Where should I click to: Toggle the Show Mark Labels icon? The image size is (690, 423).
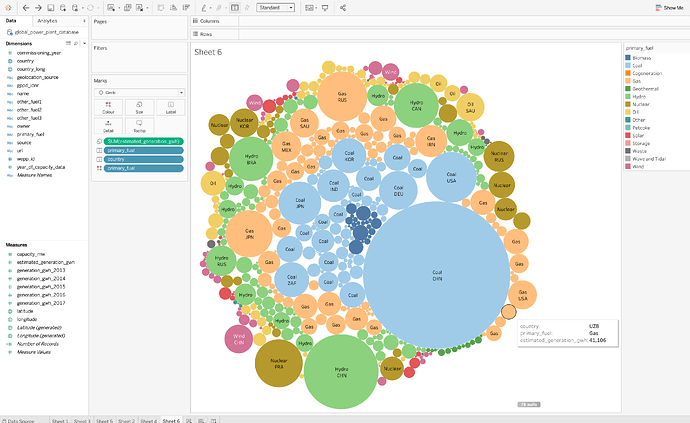235,7
